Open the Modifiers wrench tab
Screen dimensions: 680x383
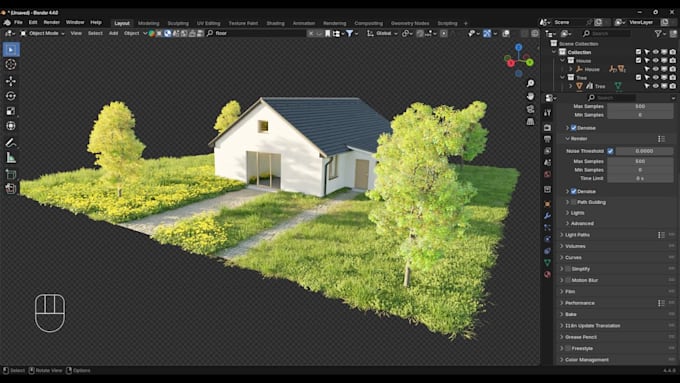(547, 216)
